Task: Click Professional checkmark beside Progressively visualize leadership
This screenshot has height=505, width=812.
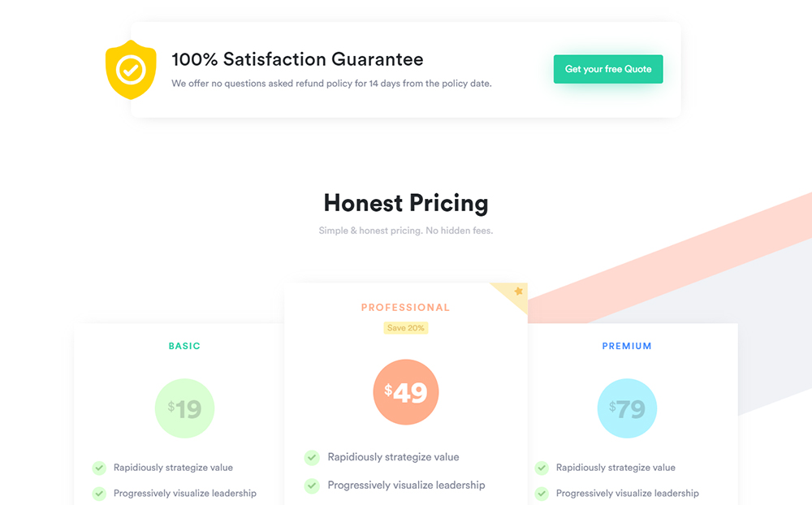Action: pos(311,486)
